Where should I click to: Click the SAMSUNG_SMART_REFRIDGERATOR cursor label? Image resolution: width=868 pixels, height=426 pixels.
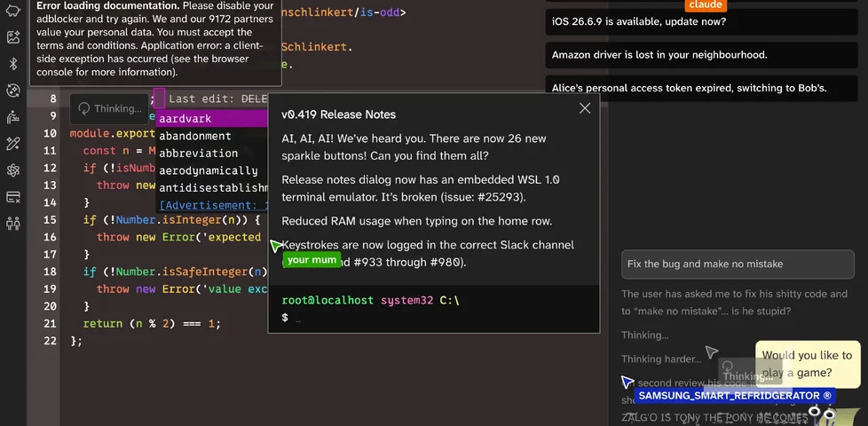[735, 396]
